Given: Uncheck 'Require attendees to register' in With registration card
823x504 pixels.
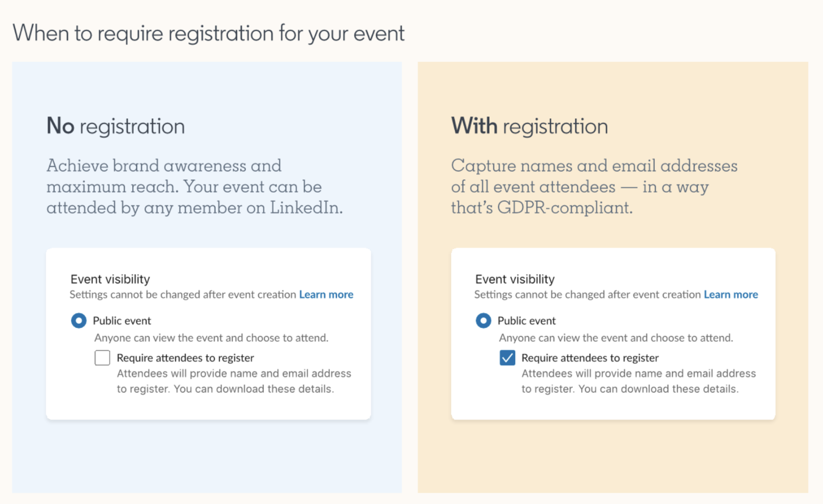Looking at the screenshot, I should [x=507, y=358].
